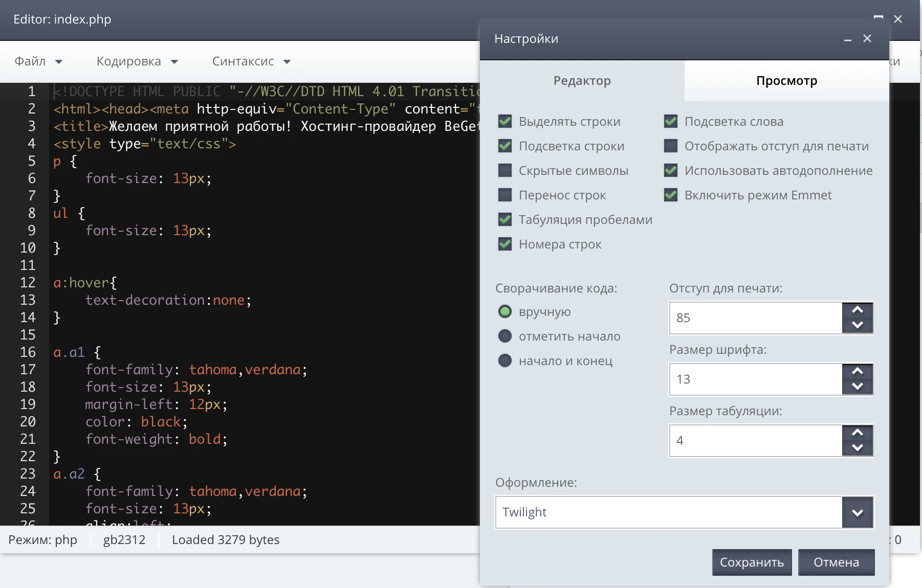
Task: Select 'отметить начало' code folding option
Action: pyautogui.click(x=505, y=336)
